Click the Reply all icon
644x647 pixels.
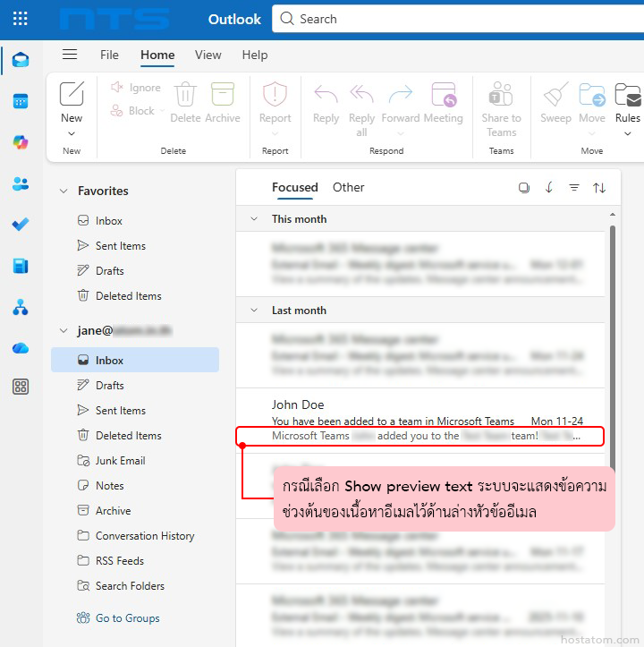pyautogui.click(x=362, y=94)
